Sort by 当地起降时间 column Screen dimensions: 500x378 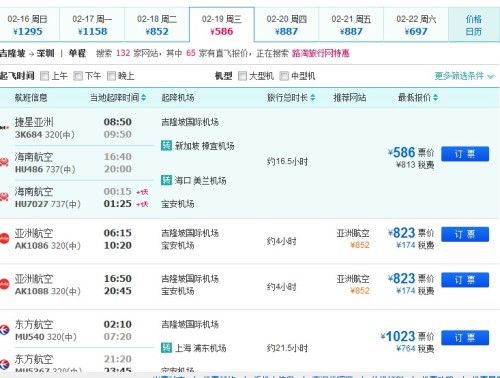(x=118, y=98)
